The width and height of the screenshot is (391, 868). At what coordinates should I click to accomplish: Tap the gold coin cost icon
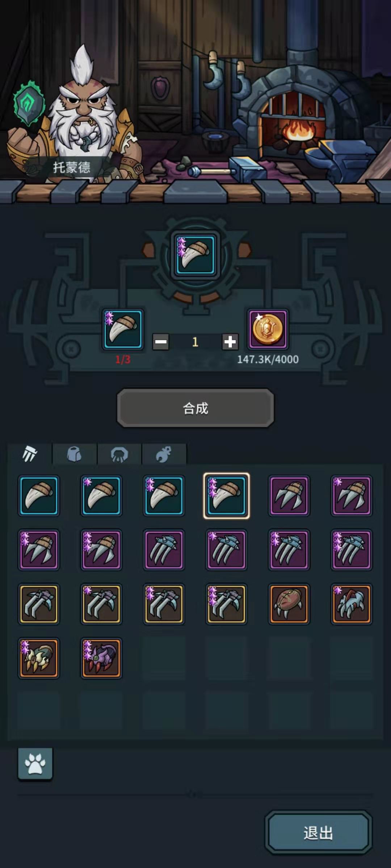click(x=268, y=329)
